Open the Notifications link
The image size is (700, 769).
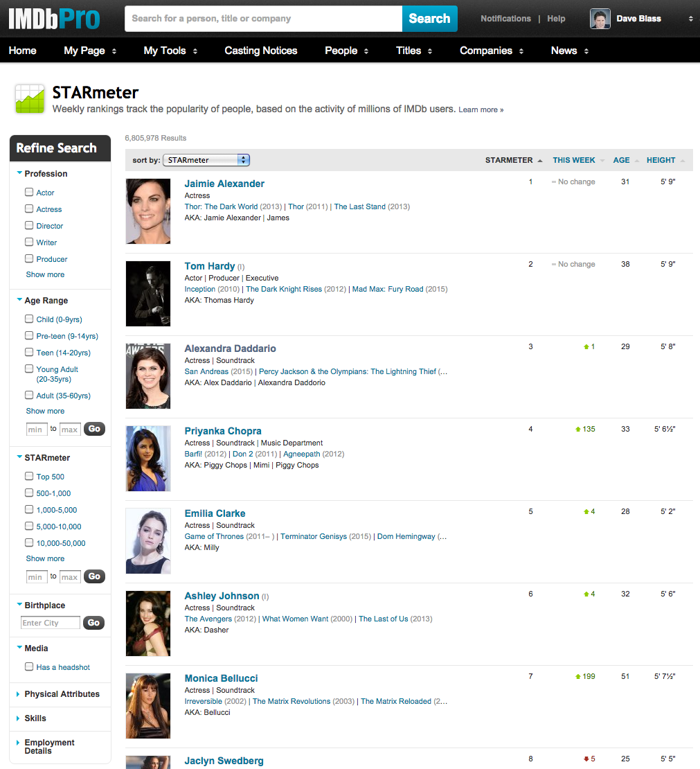(x=506, y=19)
